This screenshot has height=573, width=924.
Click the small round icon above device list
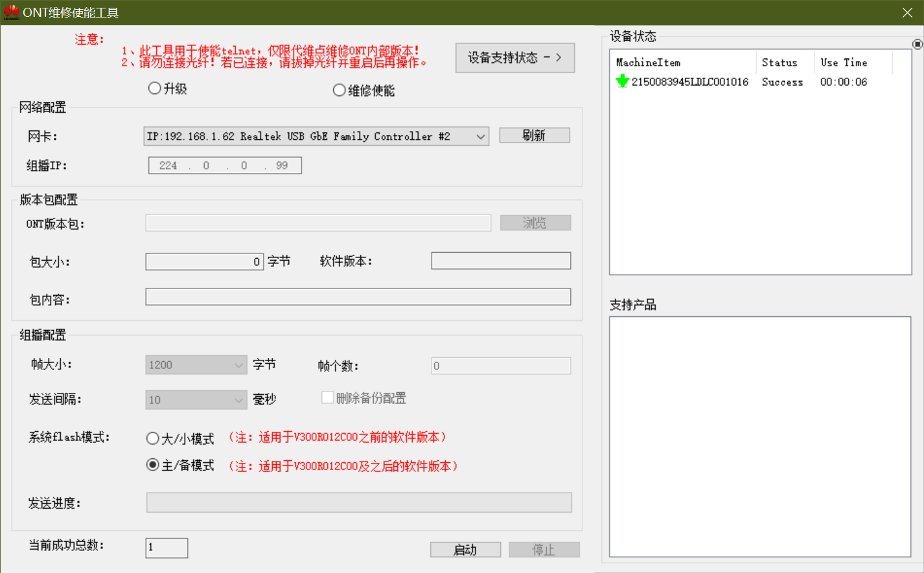point(917,44)
